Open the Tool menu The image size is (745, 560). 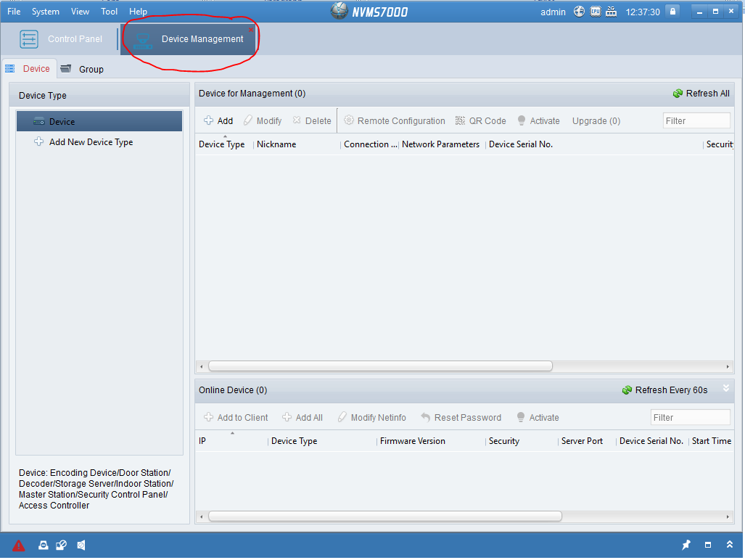point(109,12)
